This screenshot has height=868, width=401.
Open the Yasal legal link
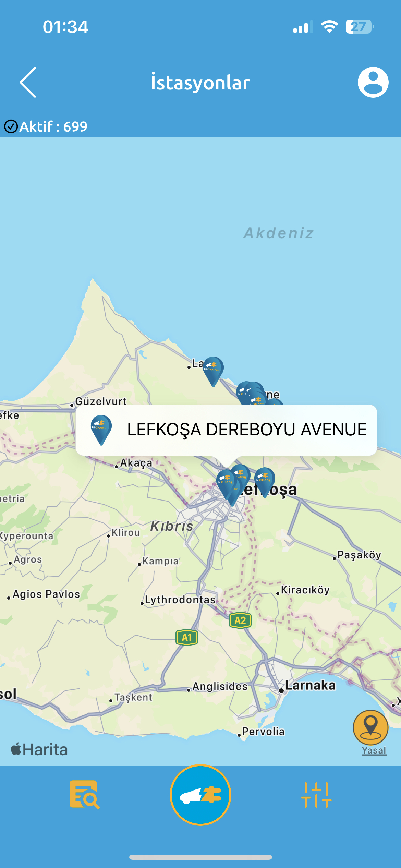click(x=374, y=750)
